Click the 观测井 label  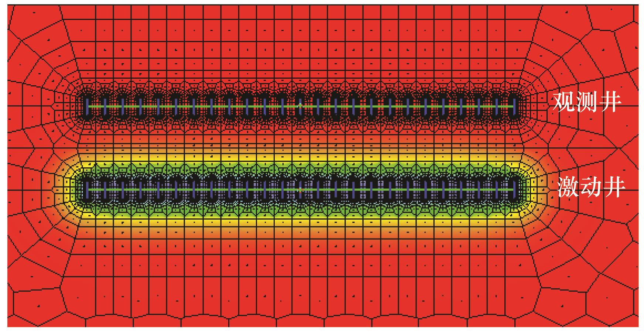tap(586, 102)
